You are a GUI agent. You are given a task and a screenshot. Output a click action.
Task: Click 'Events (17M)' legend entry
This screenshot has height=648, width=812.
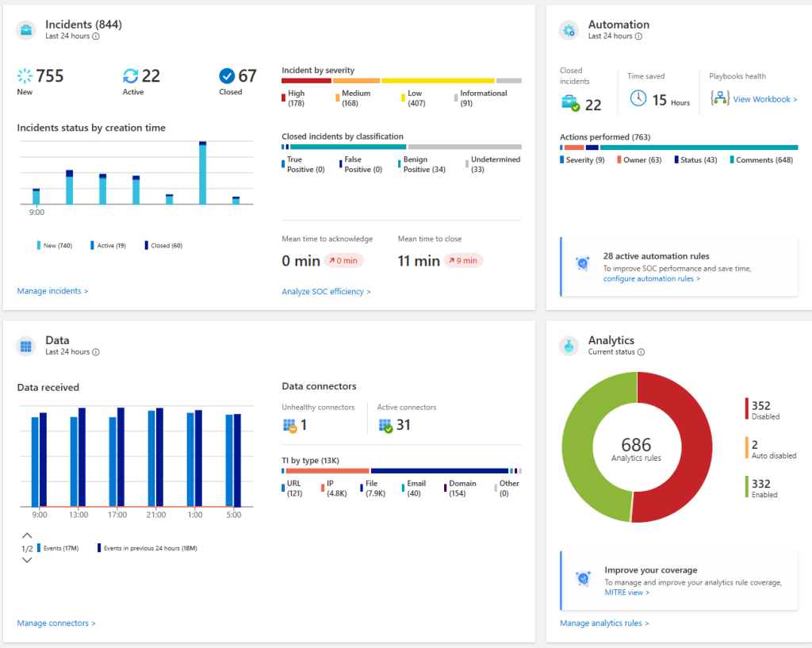(x=58, y=548)
